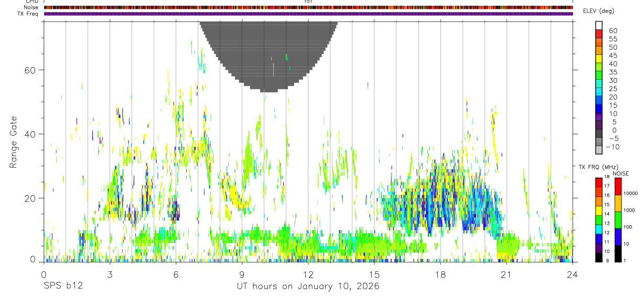Screen dimensions: 644x297
Task: Select the multicolored Noise strip along the top
Action: tap(308, 7)
